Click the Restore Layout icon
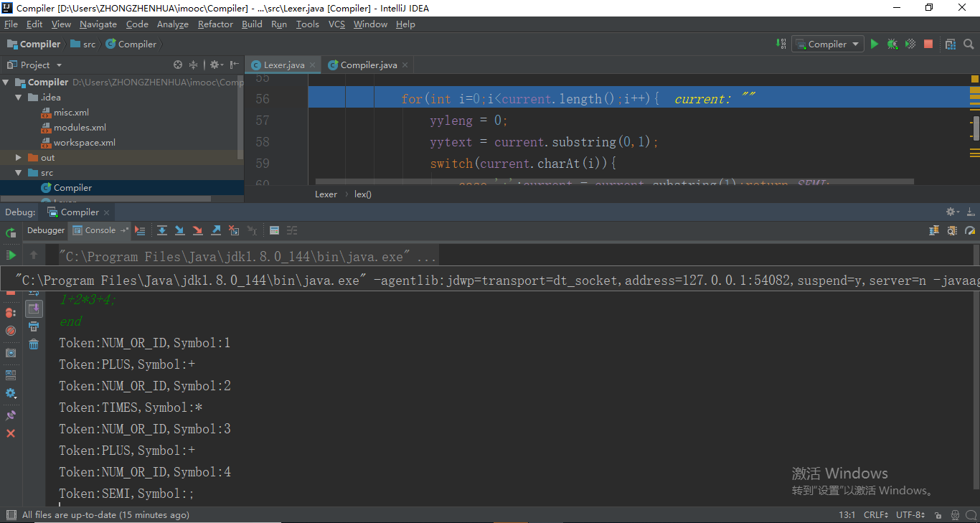 click(10, 375)
